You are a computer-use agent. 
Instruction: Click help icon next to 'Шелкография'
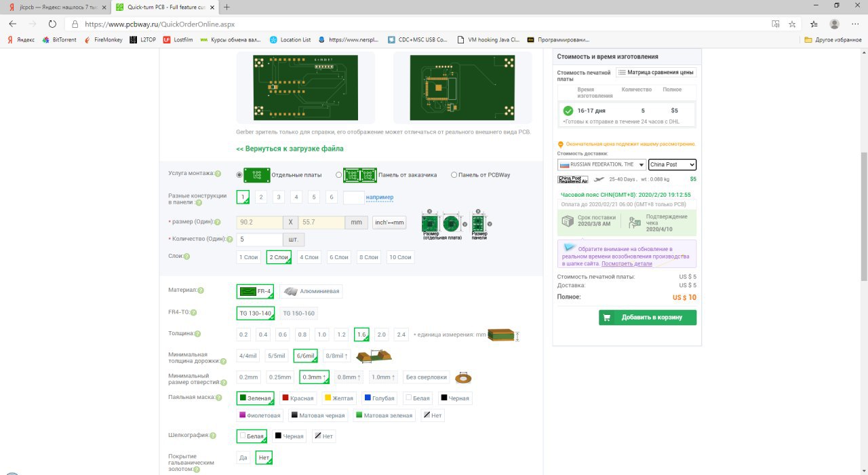coord(214,436)
